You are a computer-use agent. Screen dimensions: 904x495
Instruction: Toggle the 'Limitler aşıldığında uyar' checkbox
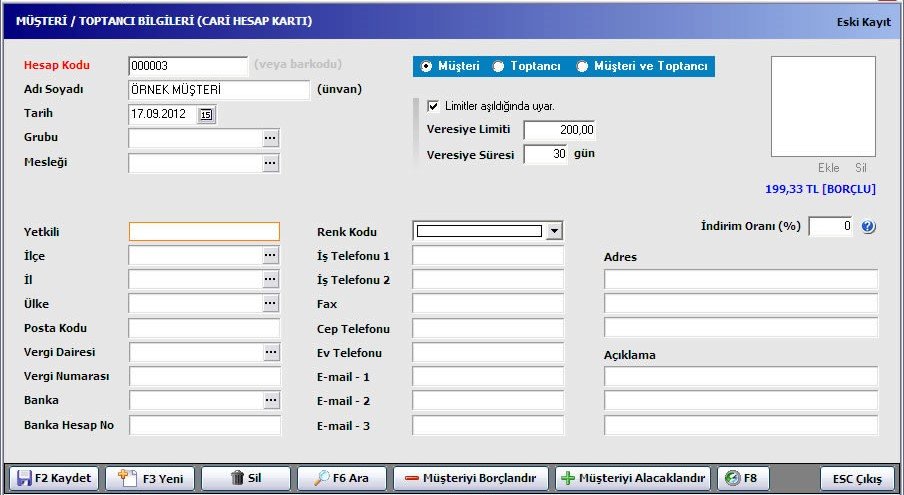tap(433, 106)
